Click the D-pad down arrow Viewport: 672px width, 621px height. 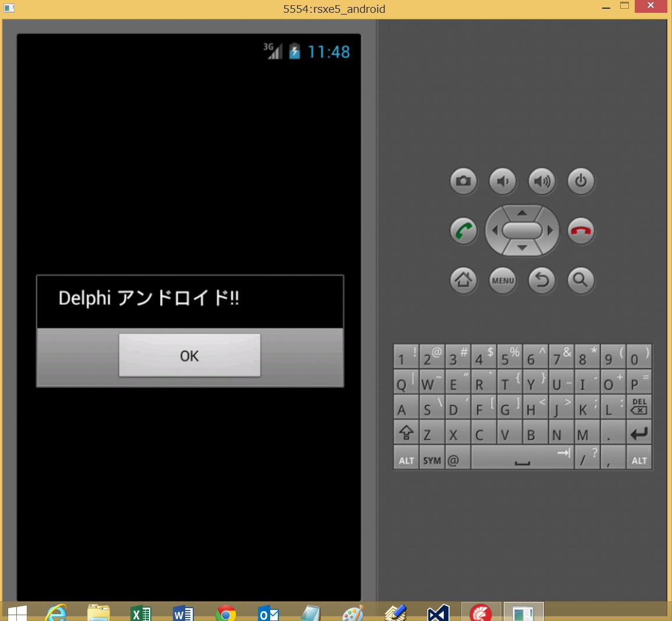pyautogui.click(x=522, y=248)
